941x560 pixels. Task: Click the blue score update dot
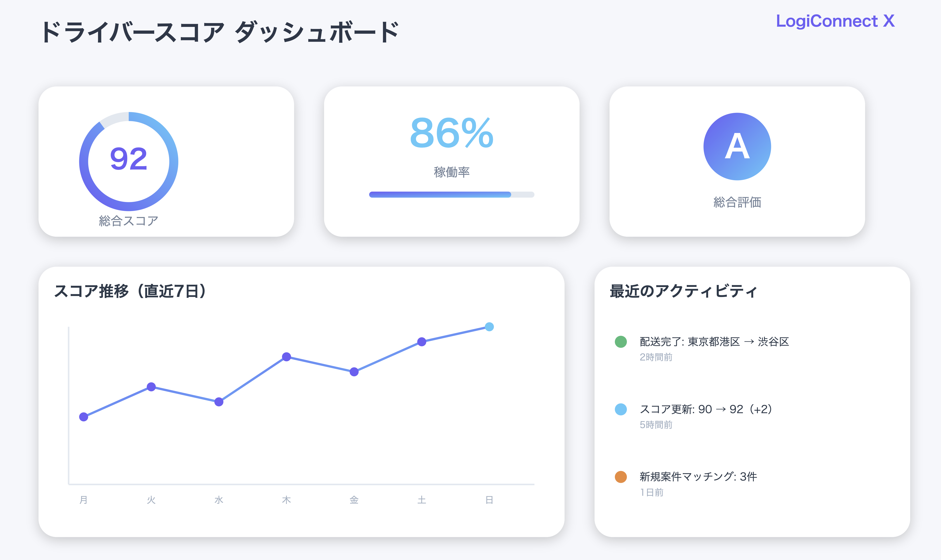point(621,409)
